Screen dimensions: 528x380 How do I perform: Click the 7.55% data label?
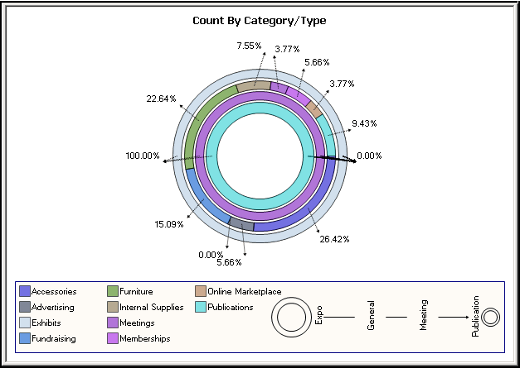[x=249, y=45]
